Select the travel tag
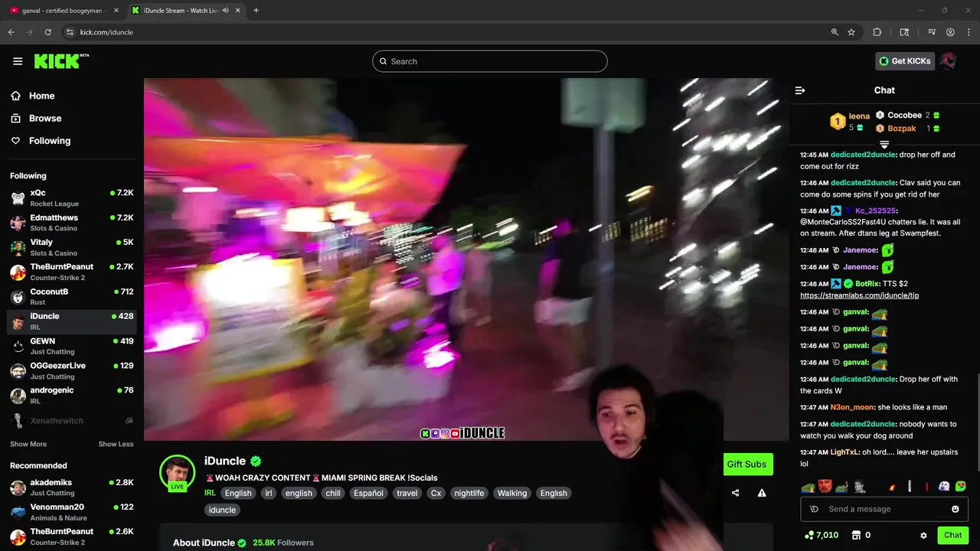Screen dimensions: 980x551 pyautogui.click(x=407, y=493)
